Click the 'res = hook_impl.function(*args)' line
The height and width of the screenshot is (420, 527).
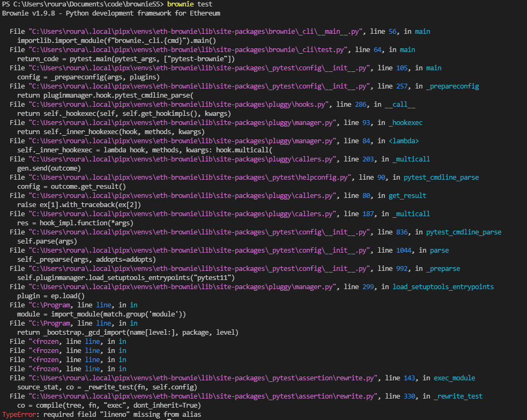point(75,223)
